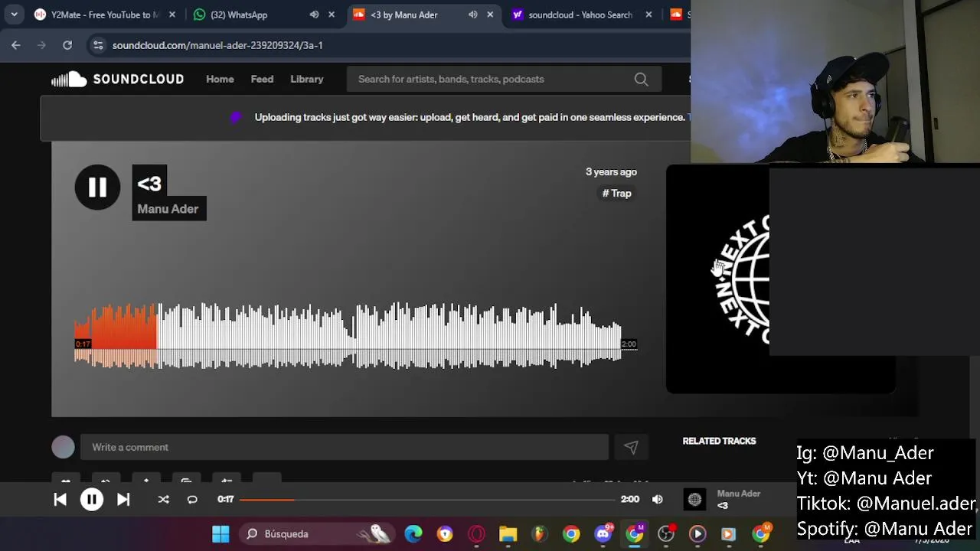Close the '<3 by Manu Ader' tab
This screenshot has width=980, height=551.
point(490,15)
